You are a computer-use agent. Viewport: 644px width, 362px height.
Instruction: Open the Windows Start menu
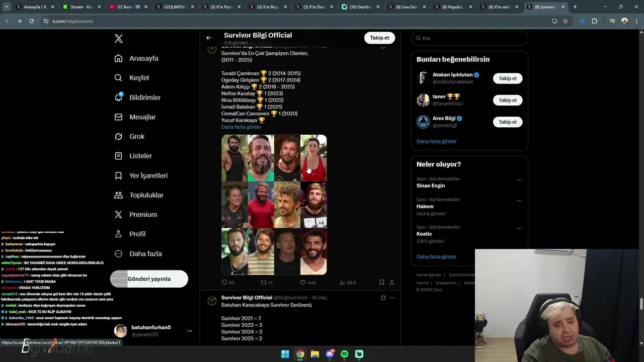coord(285,354)
